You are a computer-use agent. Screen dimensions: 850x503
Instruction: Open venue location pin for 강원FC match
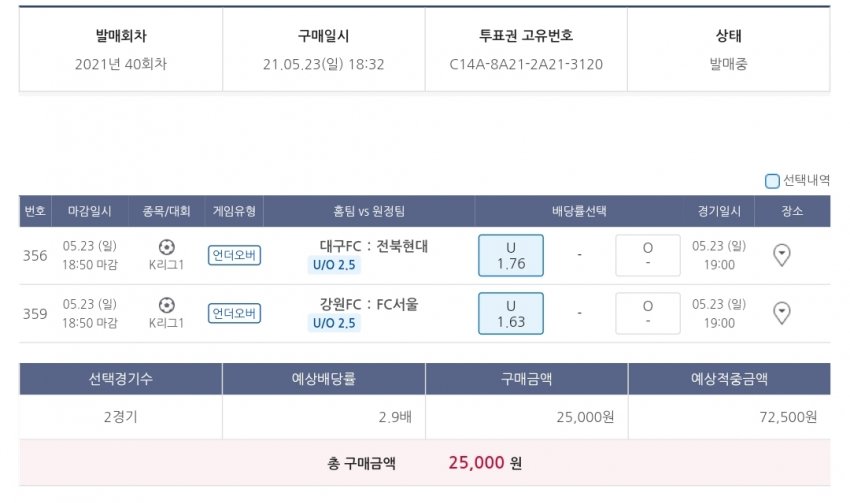pyautogui.click(x=782, y=314)
